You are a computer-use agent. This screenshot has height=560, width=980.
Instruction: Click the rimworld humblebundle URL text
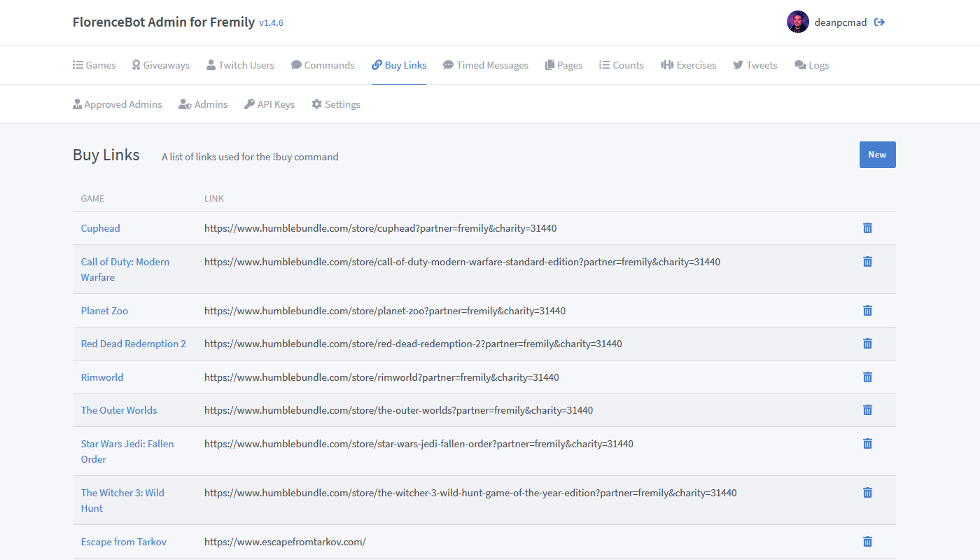click(381, 377)
